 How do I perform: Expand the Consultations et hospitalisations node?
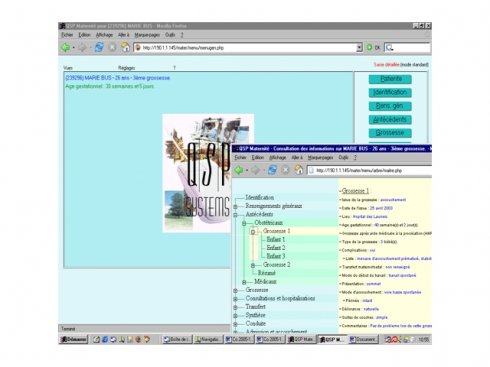[x=235, y=299]
